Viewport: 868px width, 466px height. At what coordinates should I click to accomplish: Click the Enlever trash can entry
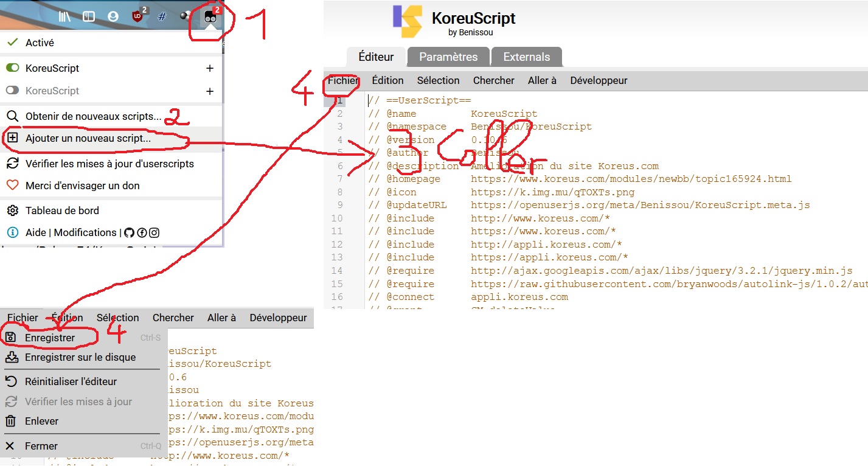41,421
